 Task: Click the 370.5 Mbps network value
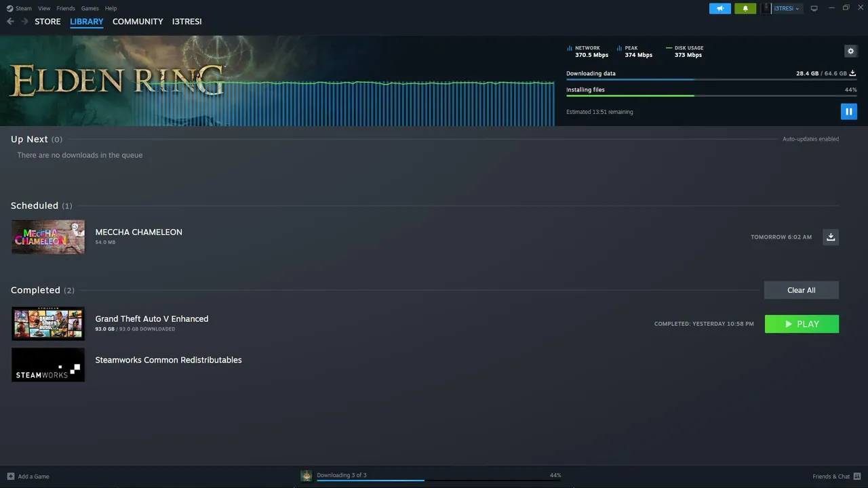592,55
